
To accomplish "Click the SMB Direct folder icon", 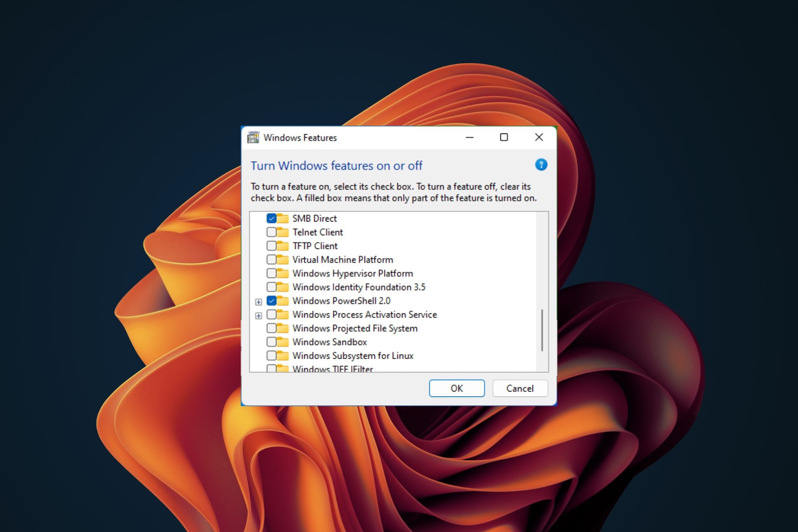I will (x=283, y=219).
